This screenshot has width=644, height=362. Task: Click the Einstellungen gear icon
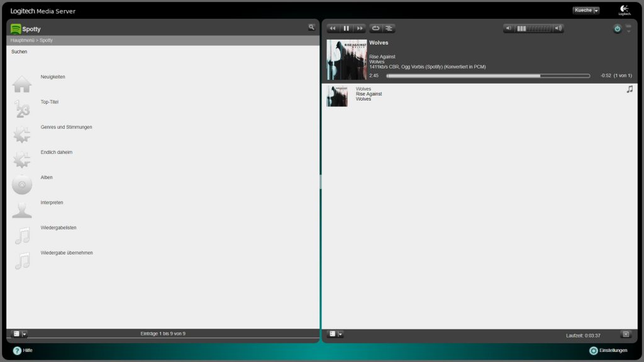594,351
